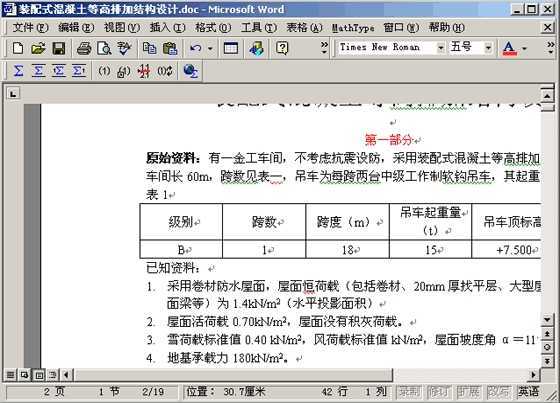The height and width of the screenshot is (403, 560).
Task: Run spelling and grammar check
Action: pos(124,48)
